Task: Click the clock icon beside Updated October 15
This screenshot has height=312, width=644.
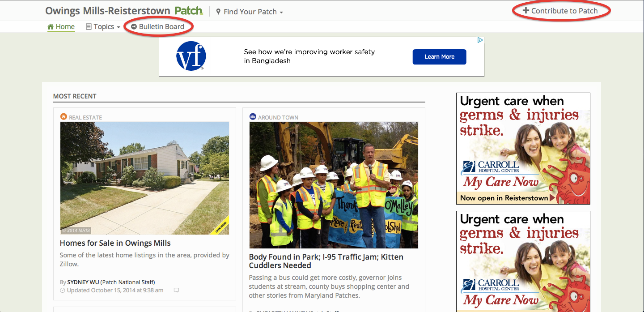Action: [63, 290]
